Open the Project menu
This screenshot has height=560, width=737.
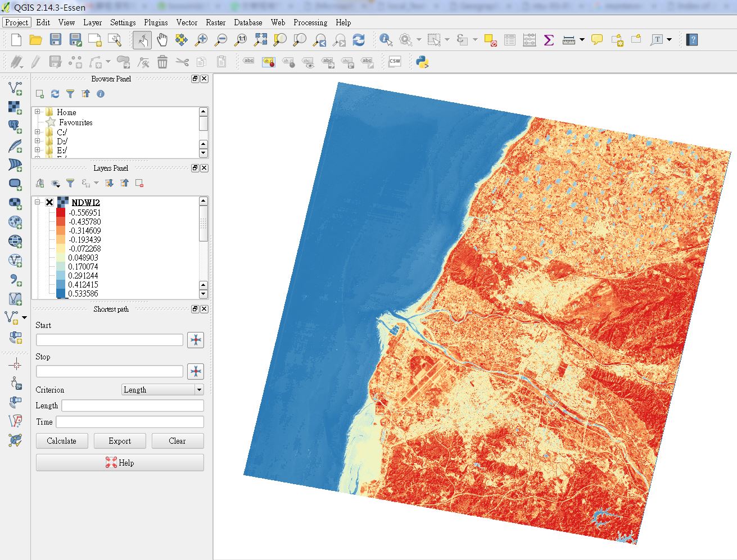[16, 22]
